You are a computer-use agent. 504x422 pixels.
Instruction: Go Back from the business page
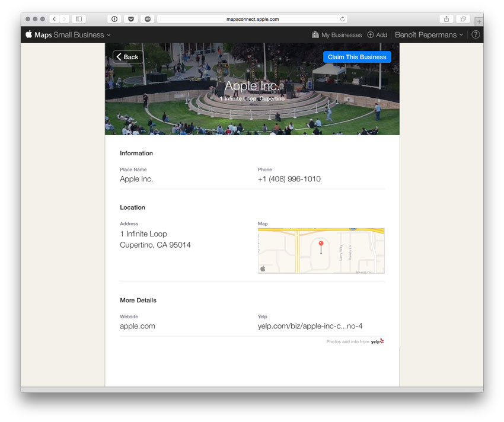[x=128, y=57]
